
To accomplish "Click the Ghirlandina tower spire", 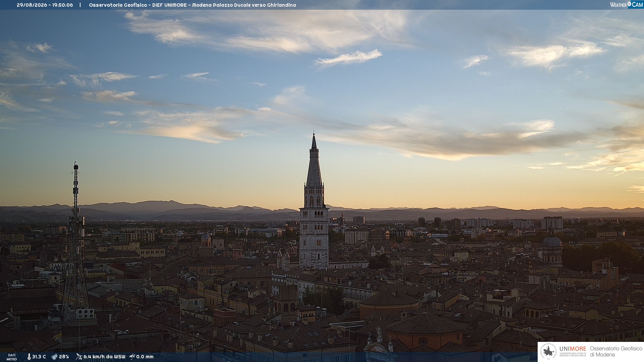I will 314,160.
